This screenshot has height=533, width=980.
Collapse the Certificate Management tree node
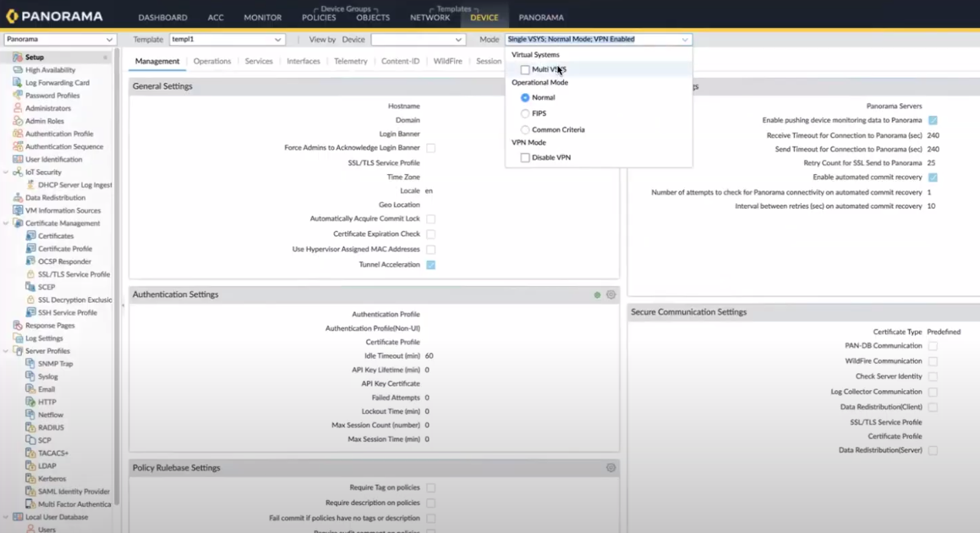[7, 223]
